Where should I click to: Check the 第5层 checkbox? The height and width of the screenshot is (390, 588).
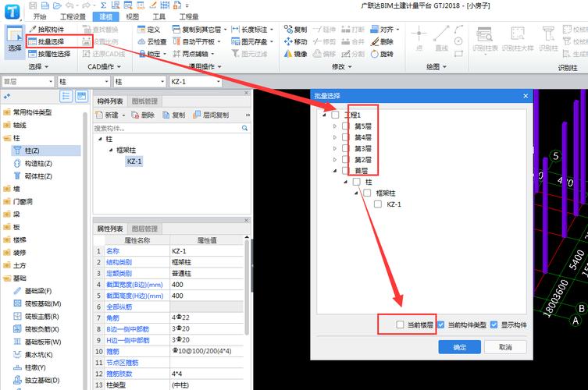tap(346, 126)
